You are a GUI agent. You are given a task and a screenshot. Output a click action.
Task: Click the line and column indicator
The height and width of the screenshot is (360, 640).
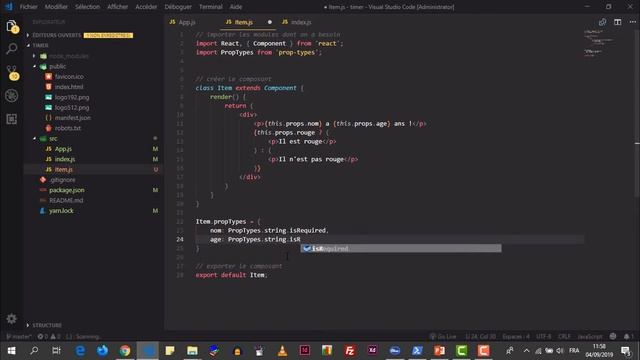point(480,337)
